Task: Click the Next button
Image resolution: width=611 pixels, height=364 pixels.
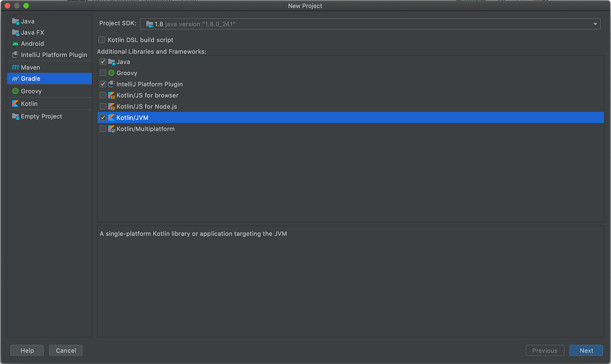Action: (586, 350)
